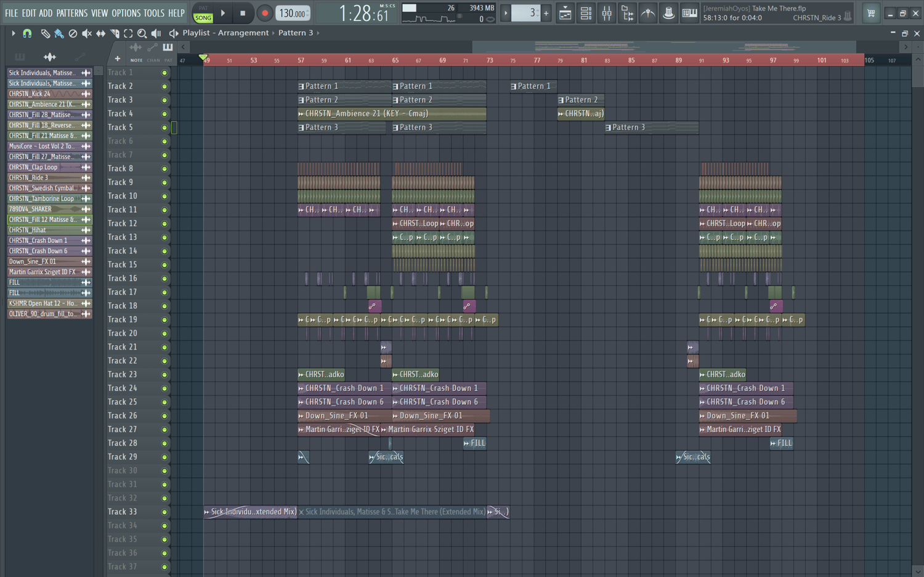Image resolution: width=924 pixels, height=577 pixels.
Task: Click the waveform icon on CHRSTN_Kick 24
Action: tap(86, 94)
